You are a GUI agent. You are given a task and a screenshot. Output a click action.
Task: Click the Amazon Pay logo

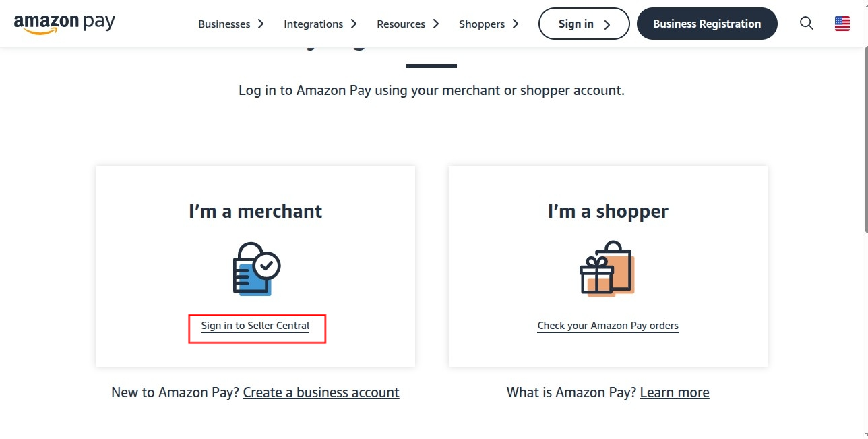(x=65, y=24)
